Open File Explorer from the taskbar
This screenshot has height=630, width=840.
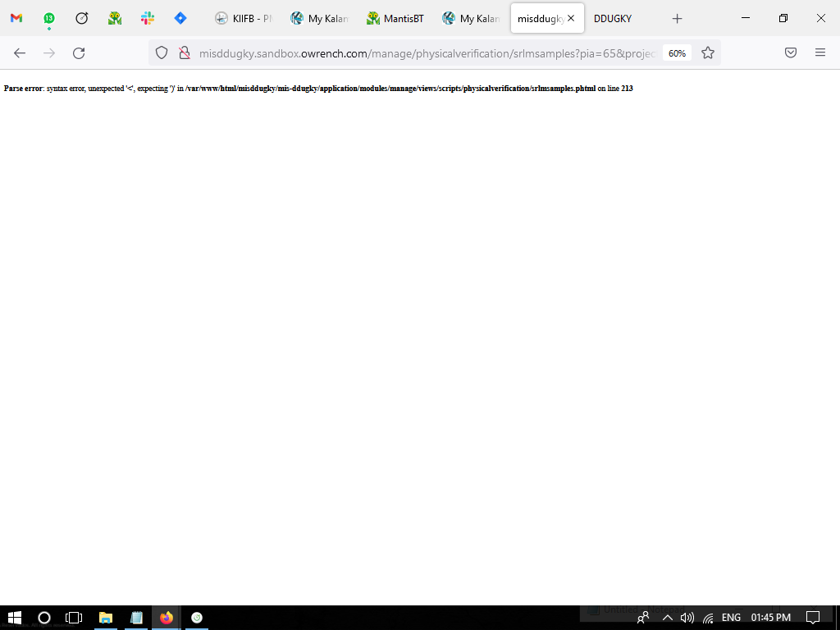click(x=106, y=618)
